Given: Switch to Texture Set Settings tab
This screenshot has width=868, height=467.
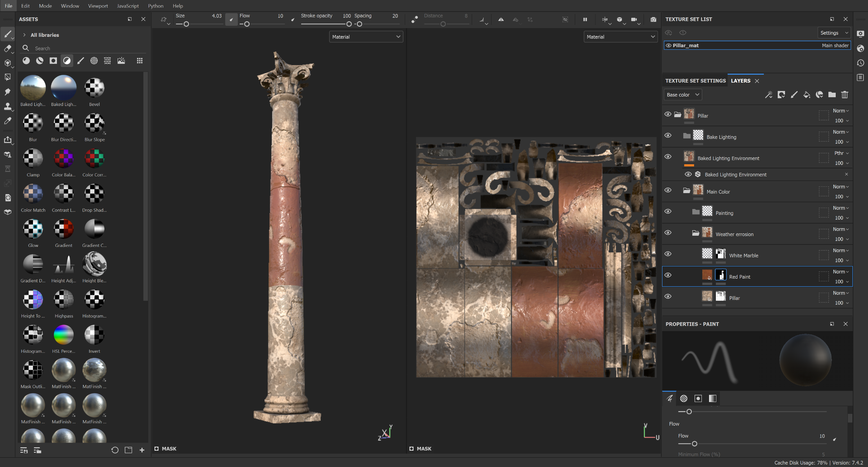Looking at the screenshot, I should (695, 81).
